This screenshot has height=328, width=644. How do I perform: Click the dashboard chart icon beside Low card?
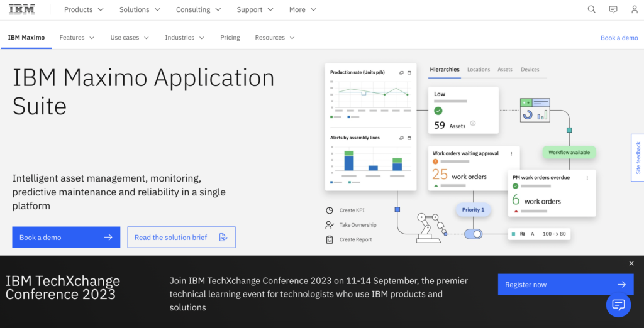point(535,110)
